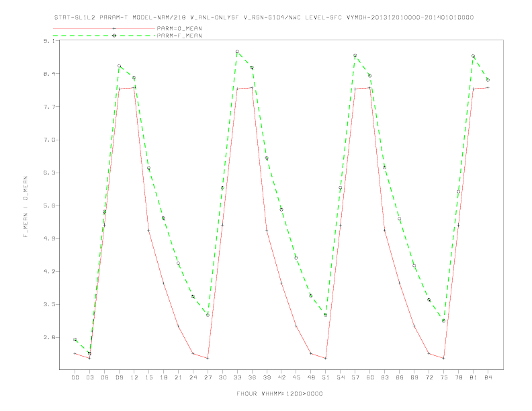Click the 06 forecast hour tick label
The image size is (532, 411).
click(x=105, y=377)
